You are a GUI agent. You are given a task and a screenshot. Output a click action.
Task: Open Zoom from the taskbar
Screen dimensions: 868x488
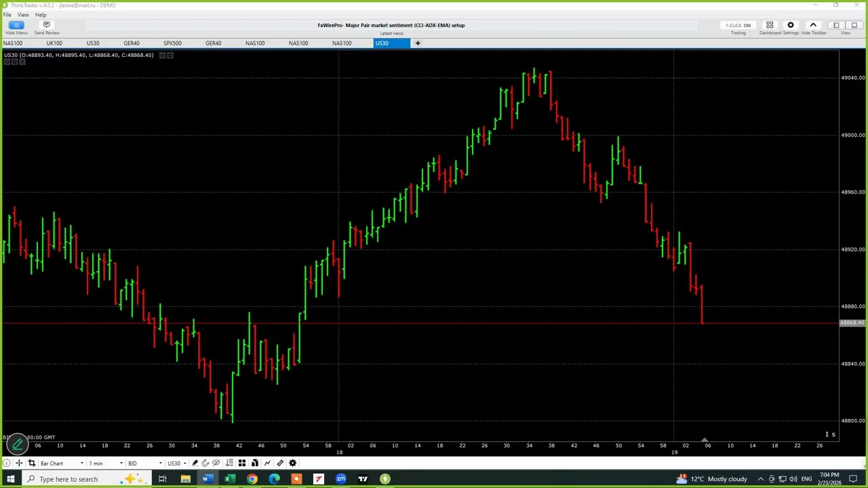pos(340,479)
